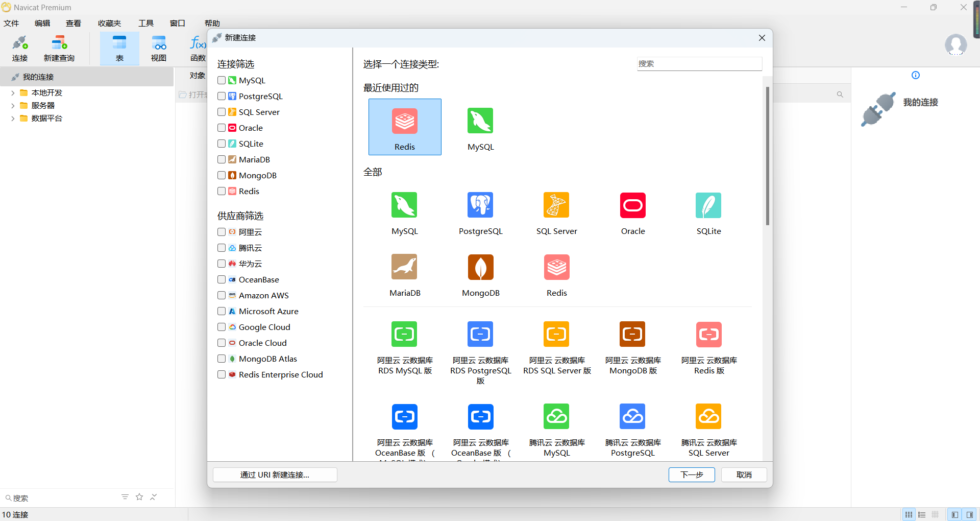The image size is (980, 521).
Task: Open the 视图 toolbar item
Action: (x=159, y=49)
